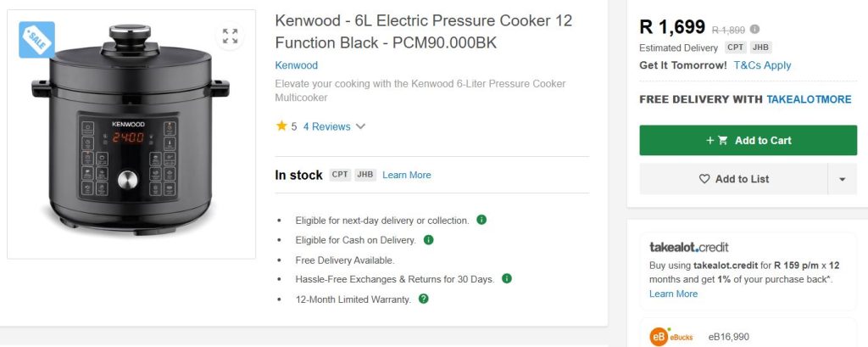Click the eBucks logo icon

coord(659,337)
